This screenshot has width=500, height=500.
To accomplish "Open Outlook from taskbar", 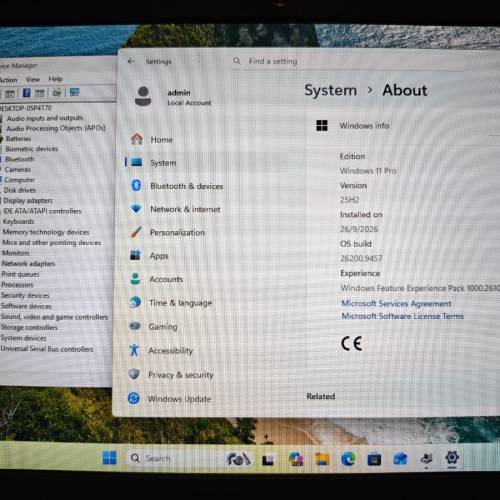I will pyautogui.click(x=400, y=459).
